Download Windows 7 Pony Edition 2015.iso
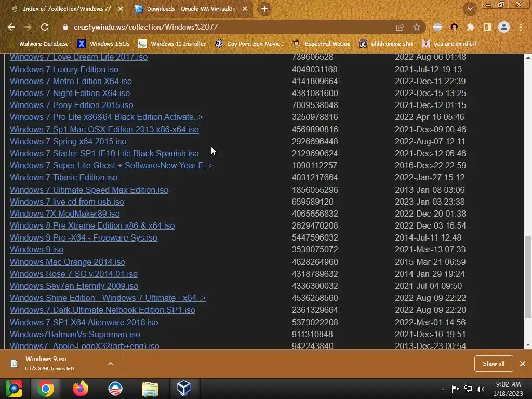Screen dimensions: 532x399 click(x=71, y=105)
